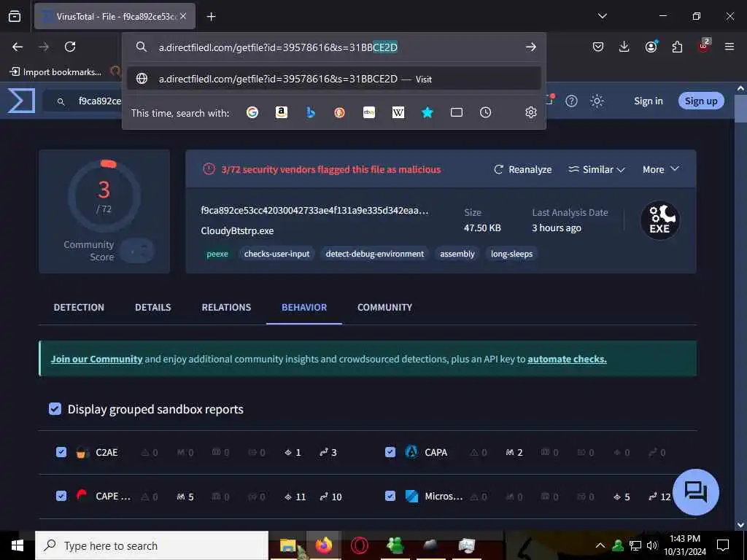Click the detect-debug-environment tag
The image size is (747, 560).
coord(375,254)
